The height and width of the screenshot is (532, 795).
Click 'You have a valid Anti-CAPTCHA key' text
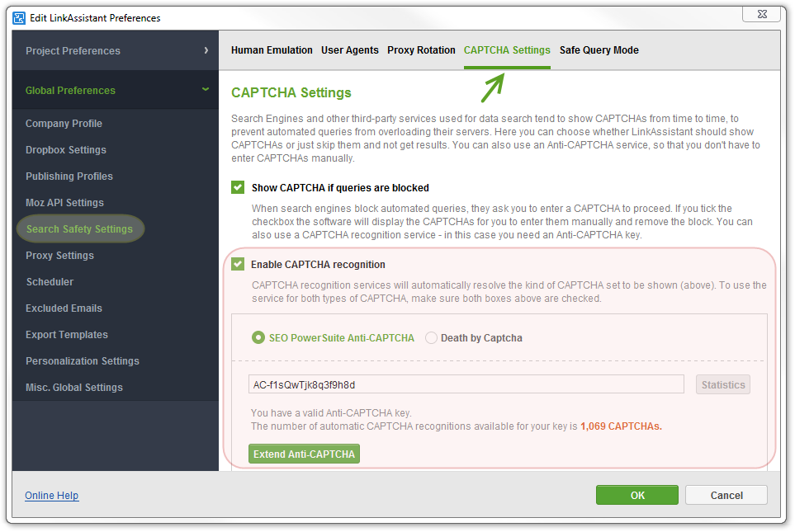[331, 413]
